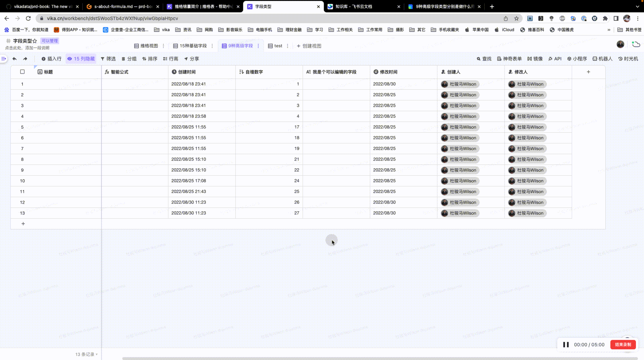Open options menu for 9种高级字段 tab
644x360 pixels.
(258, 46)
